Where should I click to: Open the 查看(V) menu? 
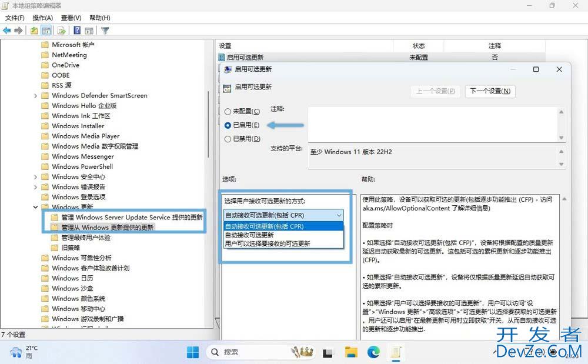pos(71,18)
